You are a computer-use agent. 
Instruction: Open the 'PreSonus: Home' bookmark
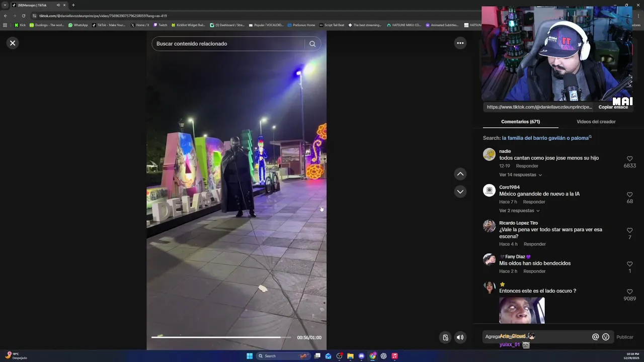[301, 25]
